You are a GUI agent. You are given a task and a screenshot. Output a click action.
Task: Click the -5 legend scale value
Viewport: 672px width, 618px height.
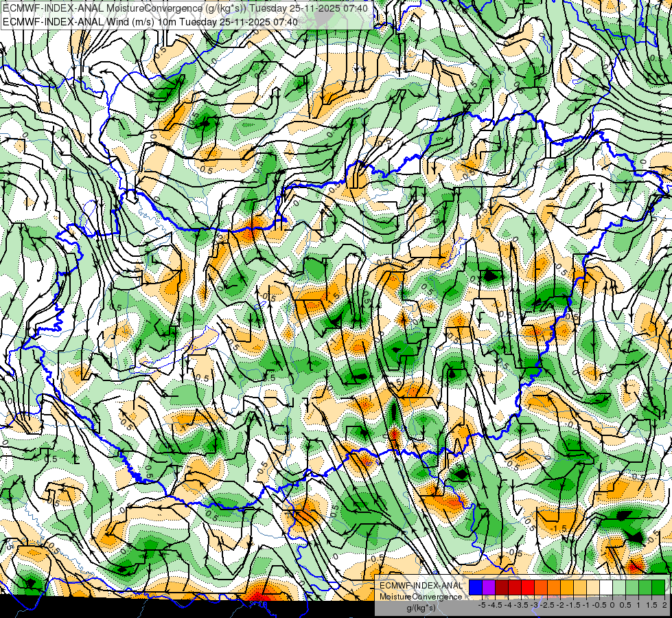click(482, 605)
